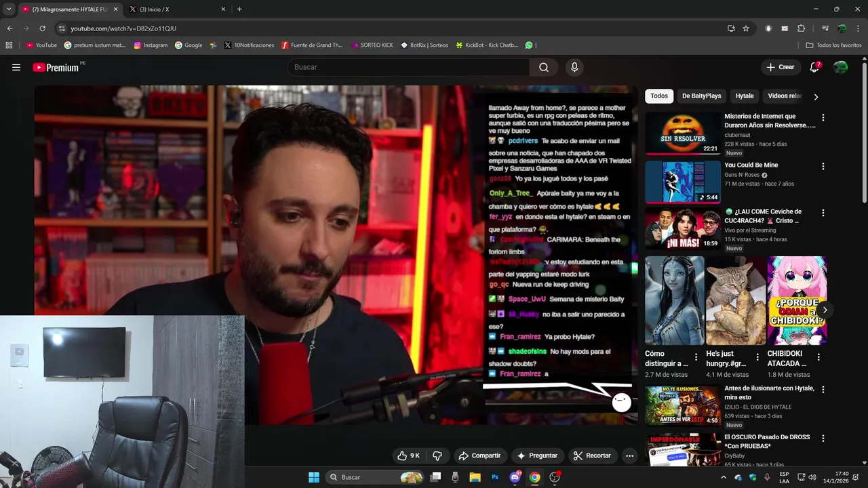Bookmark this page with the star
Image resolution: width=868 pixels, height=488 pixels.
click(746, 28)
